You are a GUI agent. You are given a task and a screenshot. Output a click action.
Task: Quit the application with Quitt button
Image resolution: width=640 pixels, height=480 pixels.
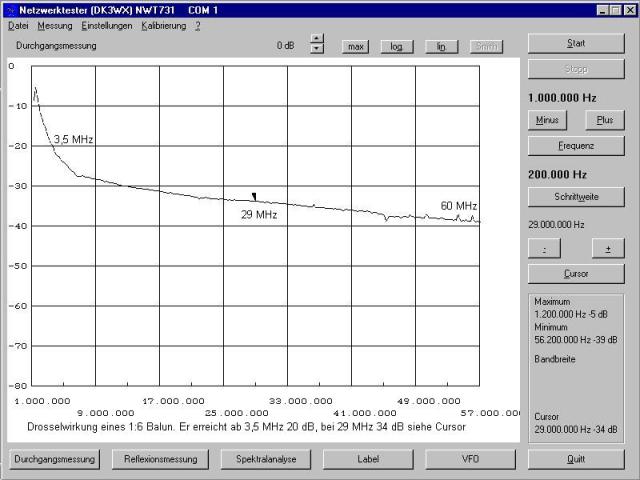(576, 459)
